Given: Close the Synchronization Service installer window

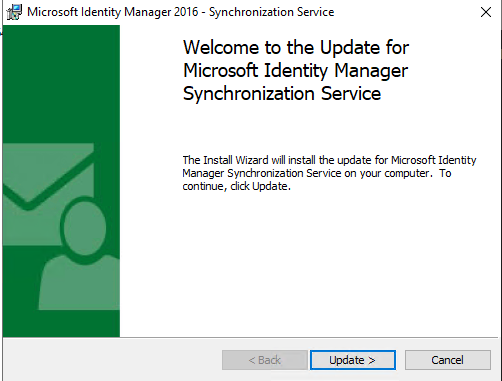Looking at the screenshot, I should [x=486, y=12].
